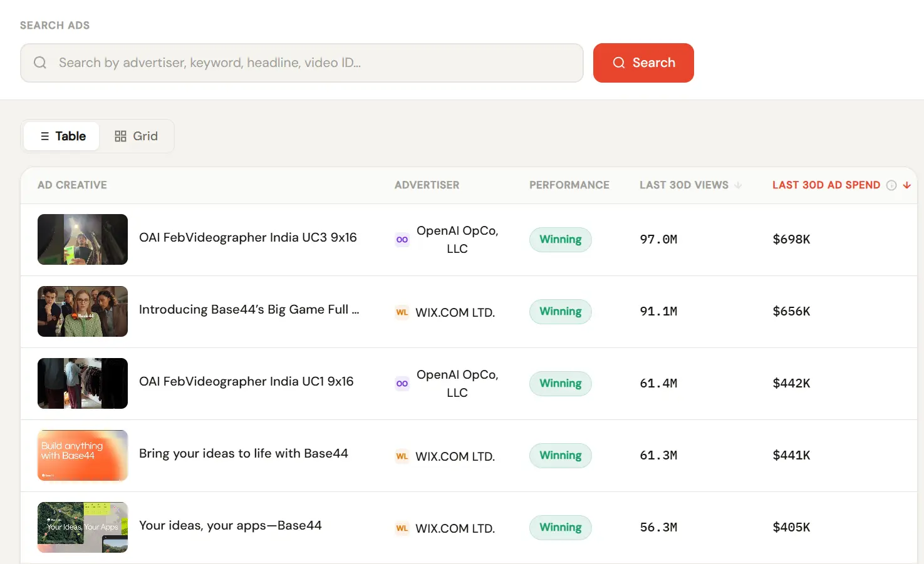The width and height of the screenshot is (924, 564).
Task: Open the OAI FebVideographer India UC3 thumbnail
Action: (83, 239)
